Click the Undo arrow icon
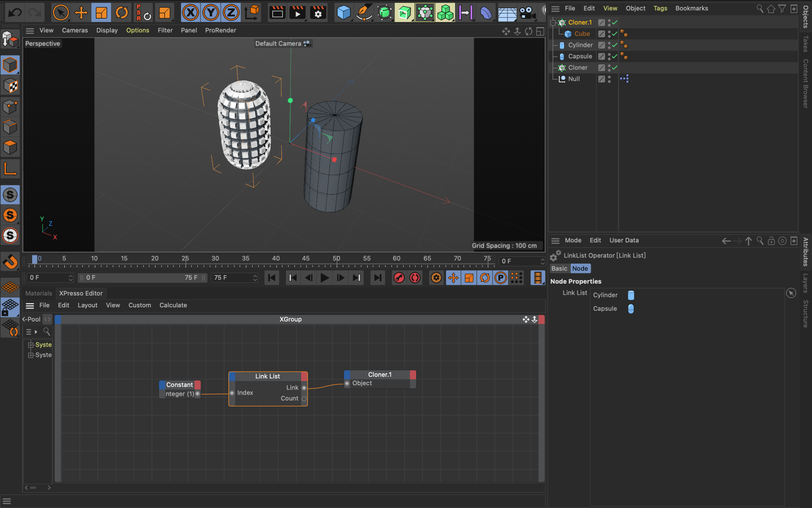This screenshot has height=508, width=812. (x=15, y=13)
